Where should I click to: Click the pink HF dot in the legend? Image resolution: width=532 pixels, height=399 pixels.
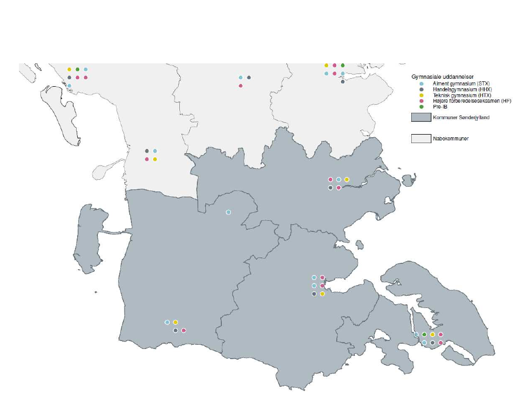pos(421,101)
